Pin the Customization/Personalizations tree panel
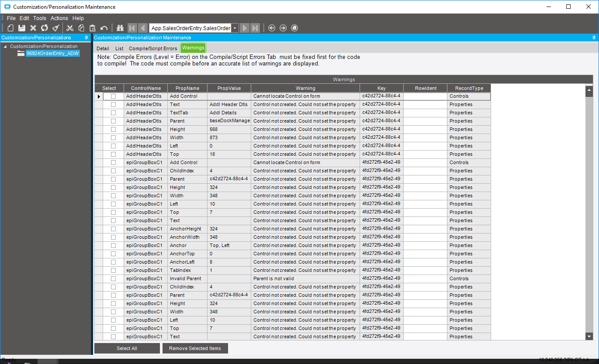The height and width of the screenshot is (364, 599). point(86,38)
